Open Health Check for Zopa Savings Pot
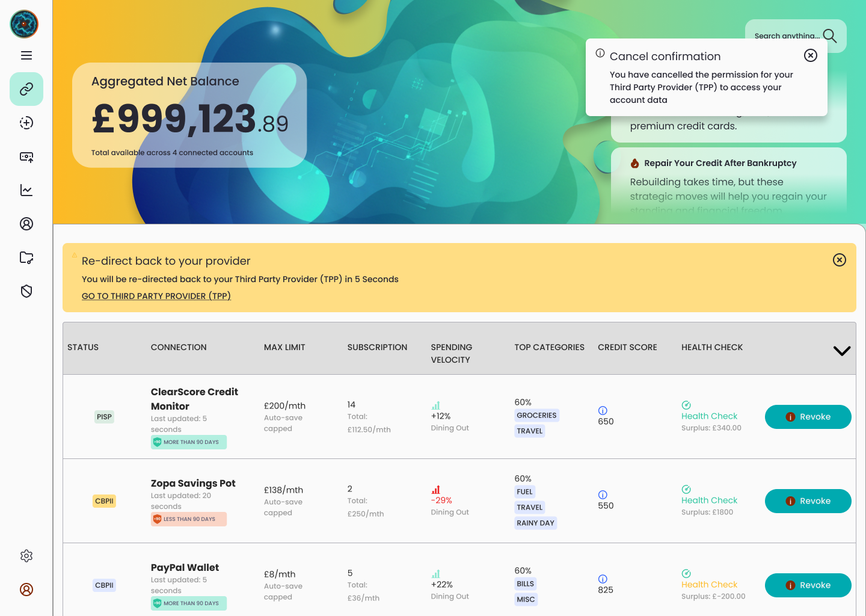 tap(709, 500)
